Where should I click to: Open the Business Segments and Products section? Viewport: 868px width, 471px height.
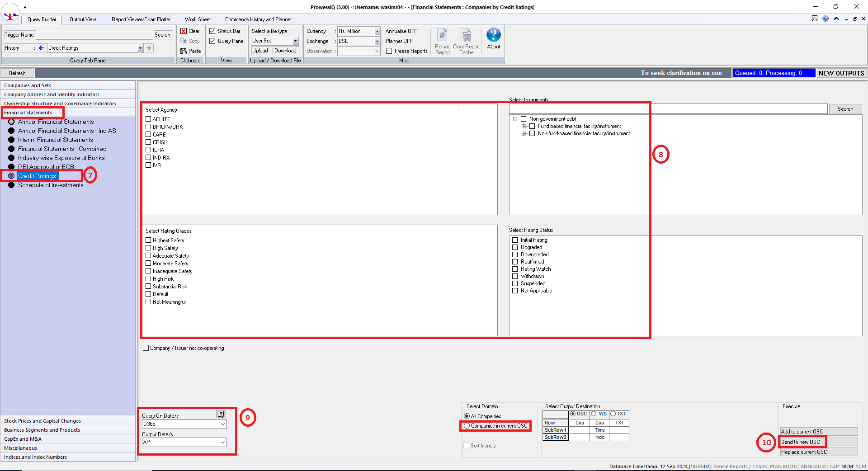pyautogui.click(x=68, y=430)
